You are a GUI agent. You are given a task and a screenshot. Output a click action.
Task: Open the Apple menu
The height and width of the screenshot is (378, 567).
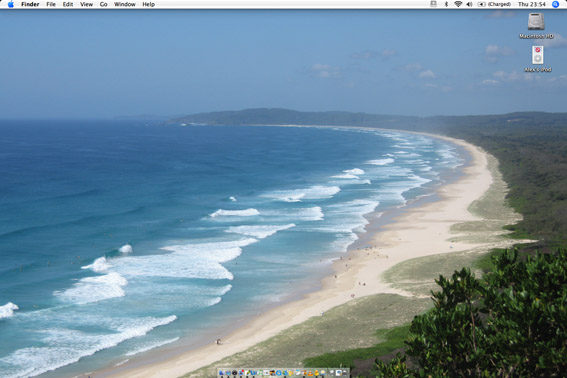pyautogui.click(x=11, y=4)
